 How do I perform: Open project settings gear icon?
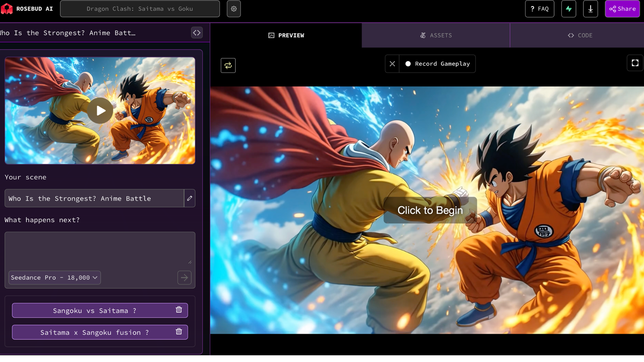234,9
